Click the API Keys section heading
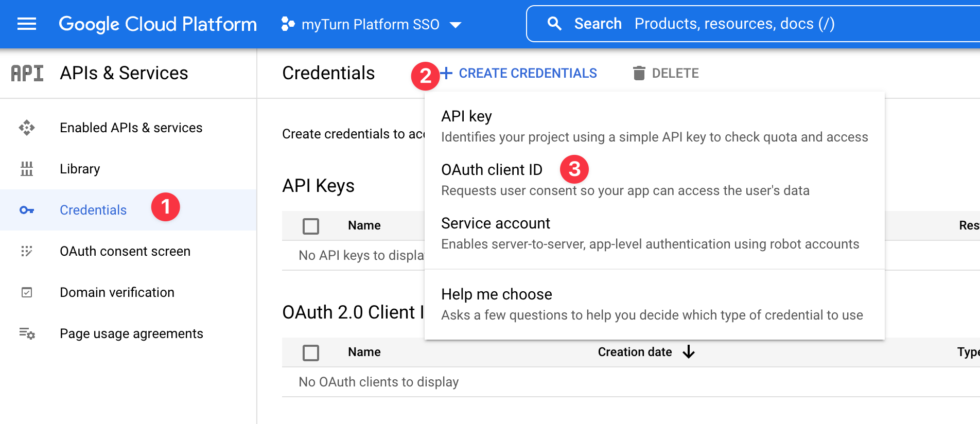The width and height of the screenshot is (980, 424). pyautogui.click(x=319, y=186)
